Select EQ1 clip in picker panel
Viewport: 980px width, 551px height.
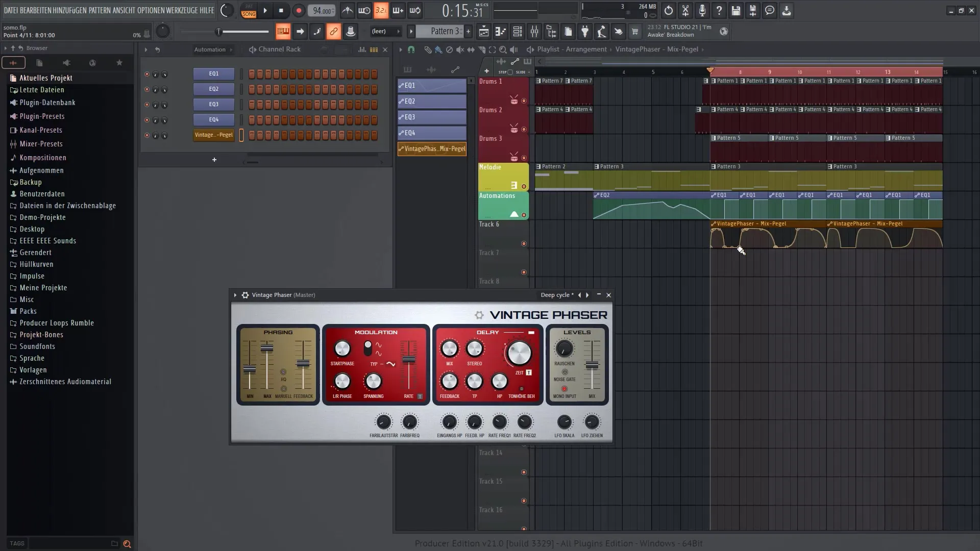(x=432, y=86)
